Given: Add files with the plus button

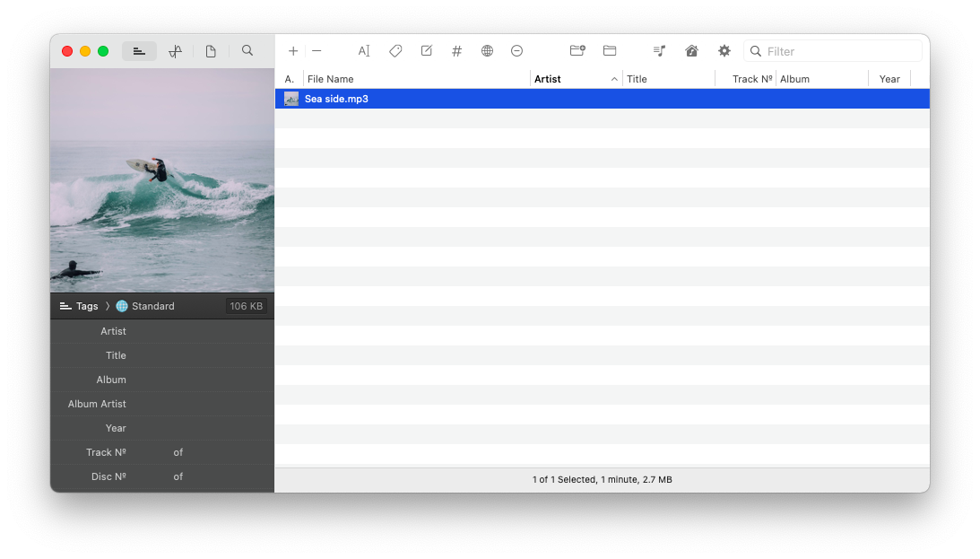Looking at the screenshot, I should click(x=292, y=51).
